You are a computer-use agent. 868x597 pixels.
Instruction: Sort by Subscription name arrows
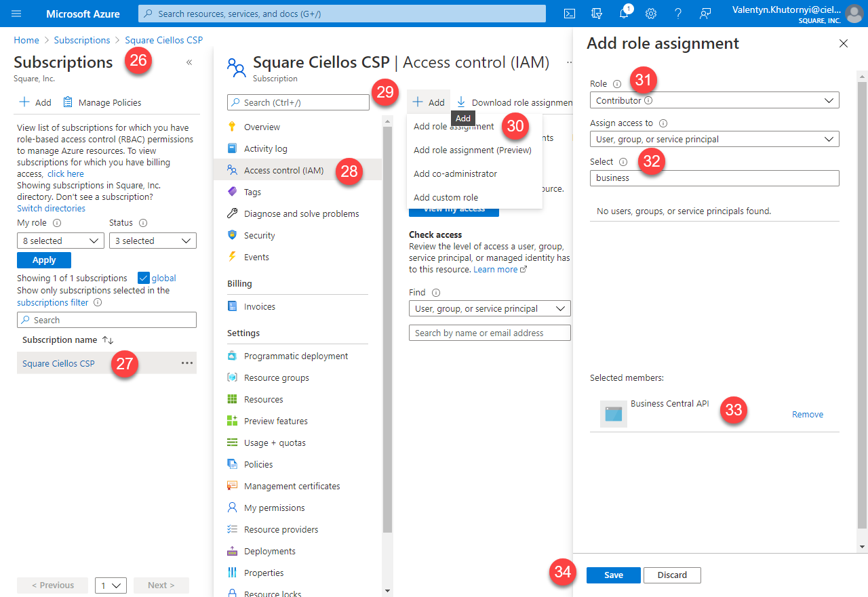pos(108,340)
